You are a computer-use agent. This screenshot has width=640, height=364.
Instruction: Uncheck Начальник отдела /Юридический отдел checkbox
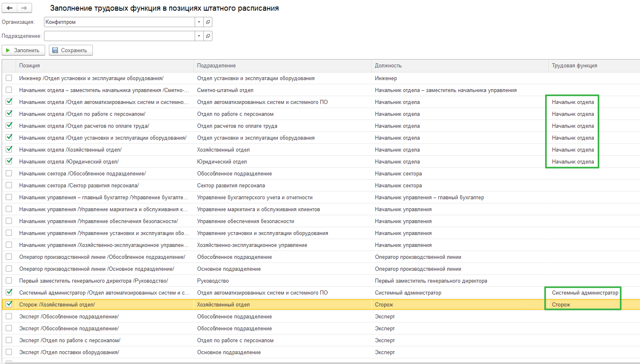9,161
